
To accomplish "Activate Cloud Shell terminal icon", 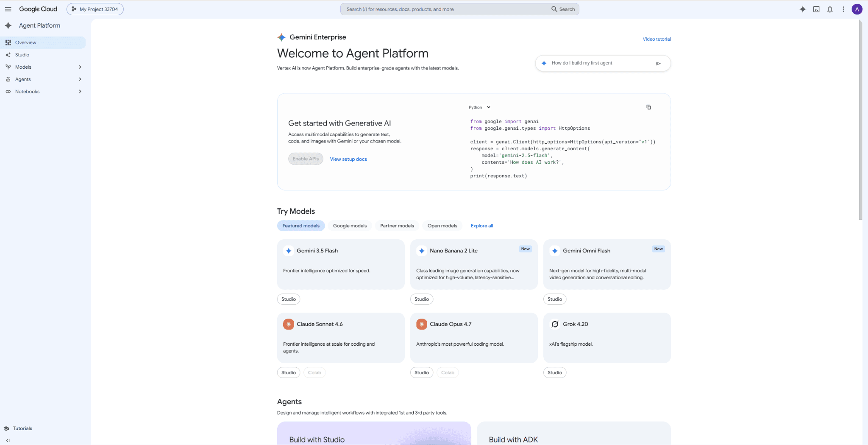I will click(x=816, y=9).
